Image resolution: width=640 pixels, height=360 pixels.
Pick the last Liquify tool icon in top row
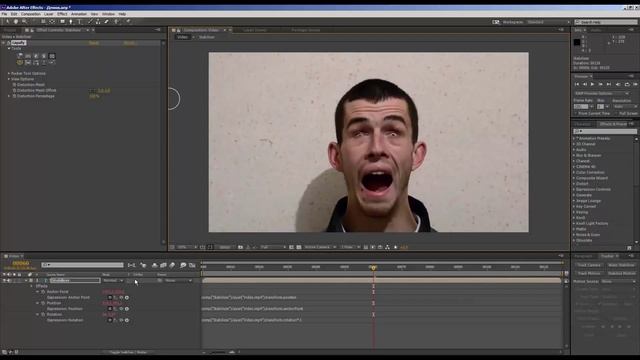click(52, 56)
